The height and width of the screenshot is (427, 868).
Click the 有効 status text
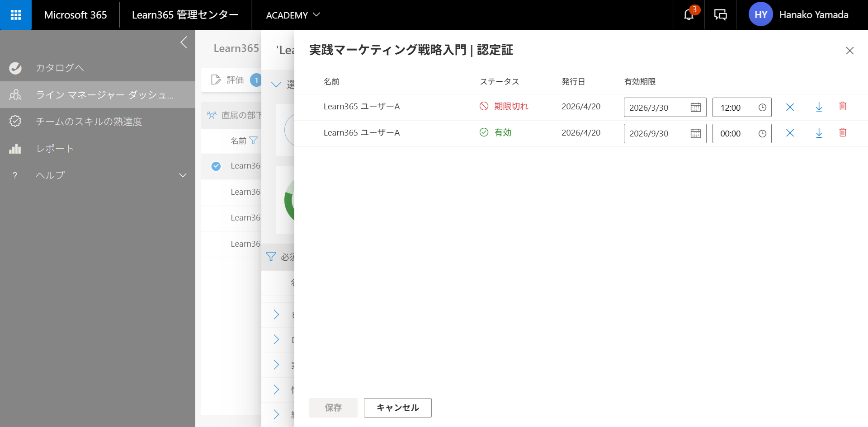(x=503, y=132)
